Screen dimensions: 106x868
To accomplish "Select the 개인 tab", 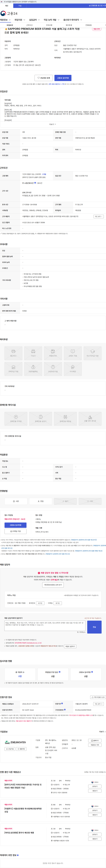I will (6, 6).
